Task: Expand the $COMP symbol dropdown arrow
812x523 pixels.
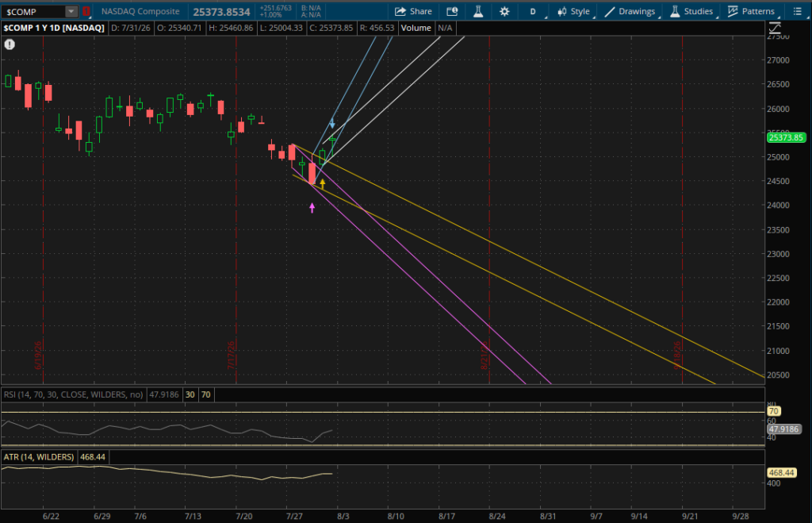Action: pyautogui.click(x=71, y=11)
